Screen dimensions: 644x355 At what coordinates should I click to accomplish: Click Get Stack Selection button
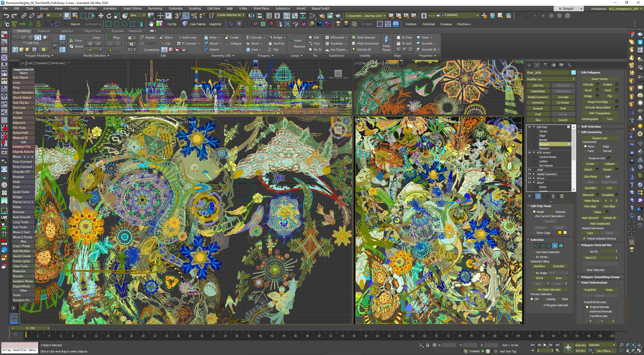pyautogui.click(x=549, y=290)
